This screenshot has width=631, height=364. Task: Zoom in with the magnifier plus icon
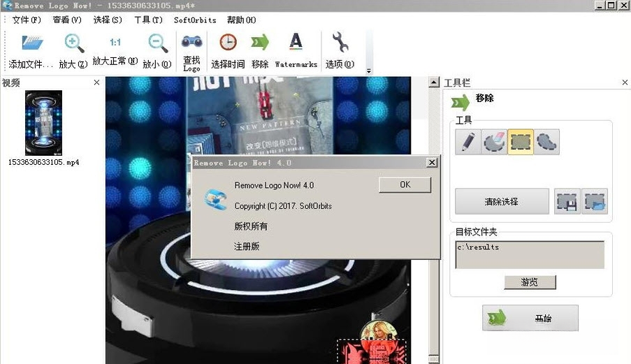[x=73, y=43]
